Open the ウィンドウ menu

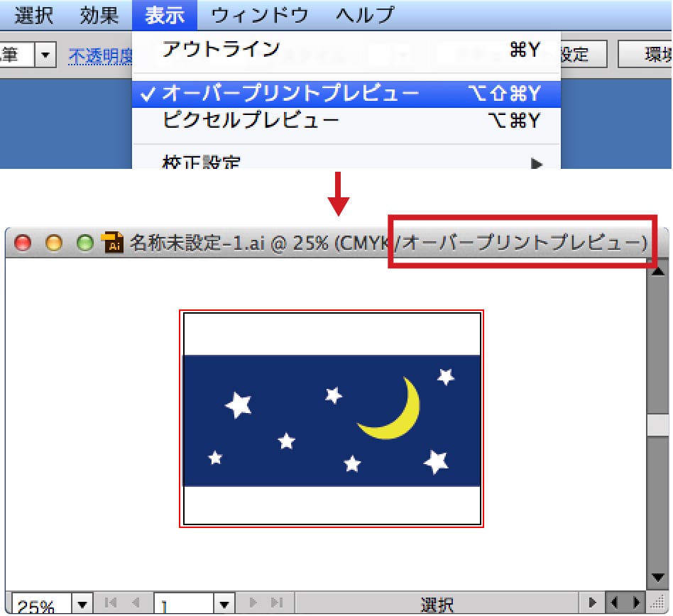tap(260, 15)
